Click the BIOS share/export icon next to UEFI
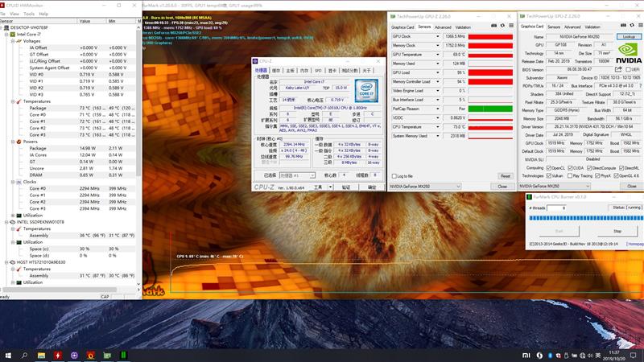Viewport: 644px width, 362px height. [x=618, y=69]
